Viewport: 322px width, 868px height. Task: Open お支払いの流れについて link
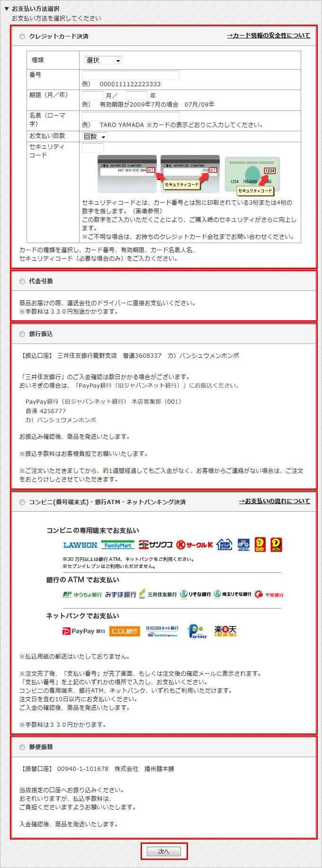(275, 501)
